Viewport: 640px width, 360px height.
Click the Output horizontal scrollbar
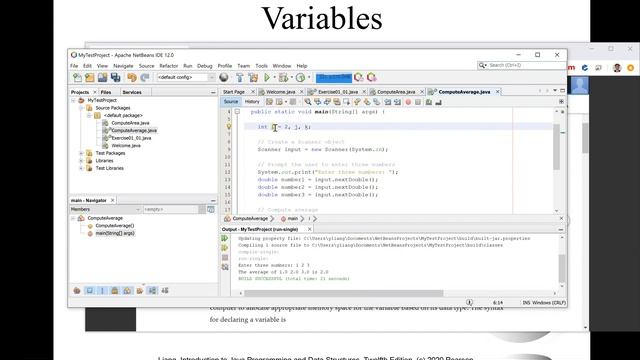[x=344, y=293]
